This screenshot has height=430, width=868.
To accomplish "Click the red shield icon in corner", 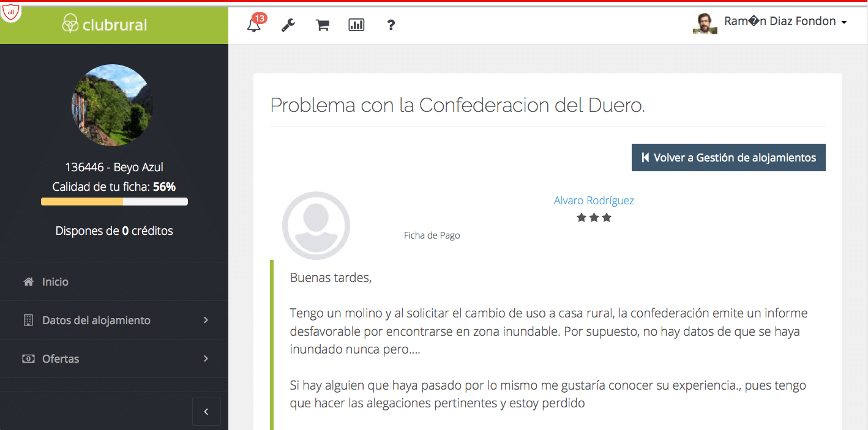I will pyautogui.click(x=10, y=11).
